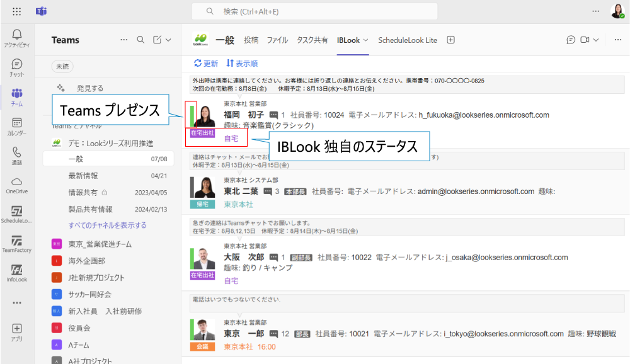Viewport: 630px width, 364px height.
Task: Click the search box 検索
Action: click(x=314, y=11)
